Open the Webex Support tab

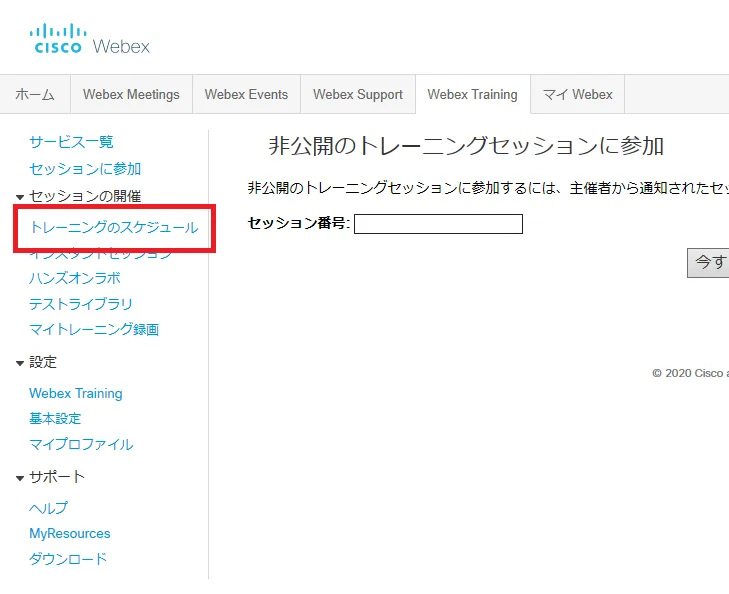tap(357, 95)
